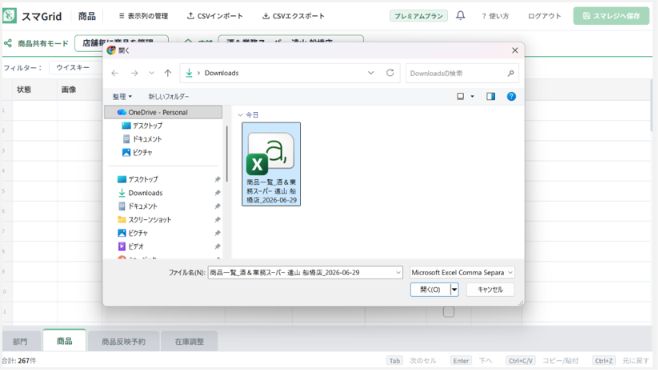
Task: Switch to the 在庫調整 tab
Action: click(x=189, y=341)
